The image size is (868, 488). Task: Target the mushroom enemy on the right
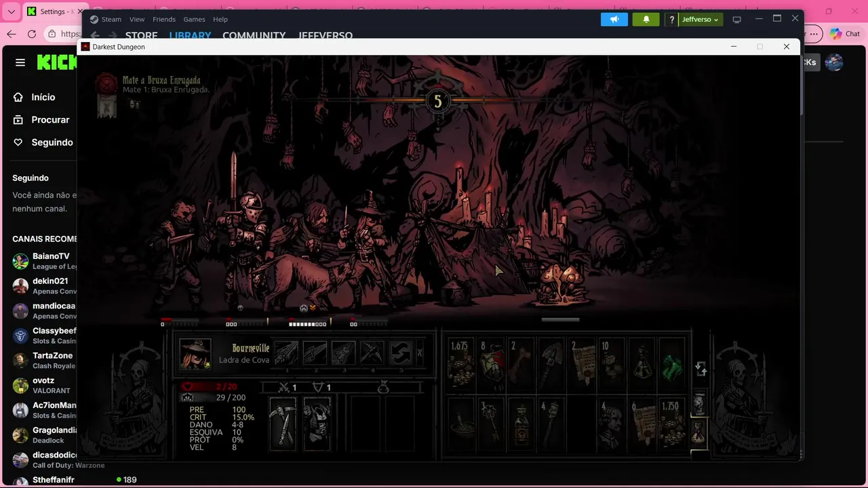560,283
